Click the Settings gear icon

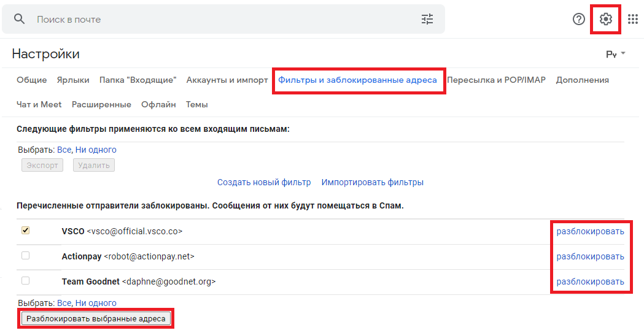[x=606, y=19]
